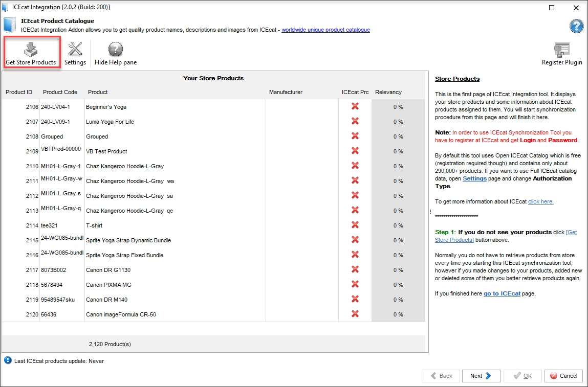The width and height of the screenshot is (588, 387).
Task: Click the blue help question mark icon
Action: click(x=576, y=26)
